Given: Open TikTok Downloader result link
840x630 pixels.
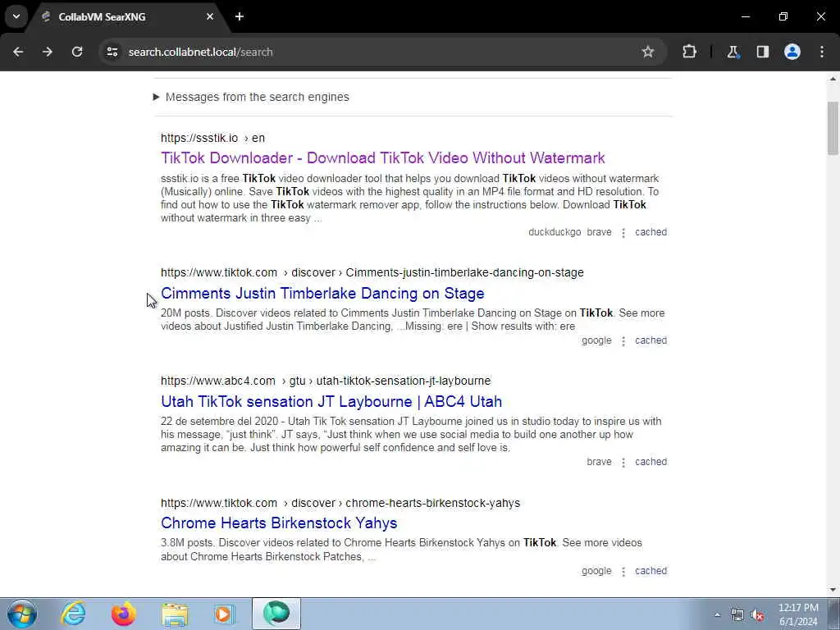Looking at the screenshot, I should point(382,157).
